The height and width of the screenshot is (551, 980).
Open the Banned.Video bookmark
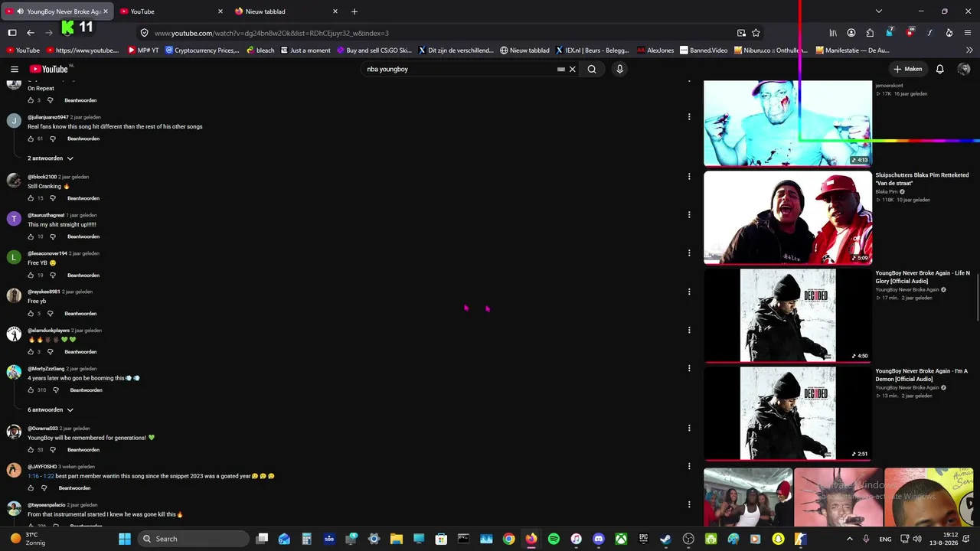(x=704, y=51)
